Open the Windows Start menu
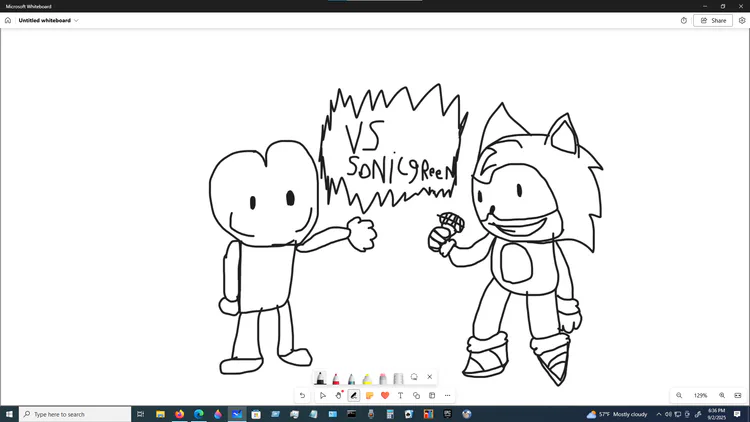Image resolution: width=750 pixels, height=422 pixels. click(x=9, y=414)
